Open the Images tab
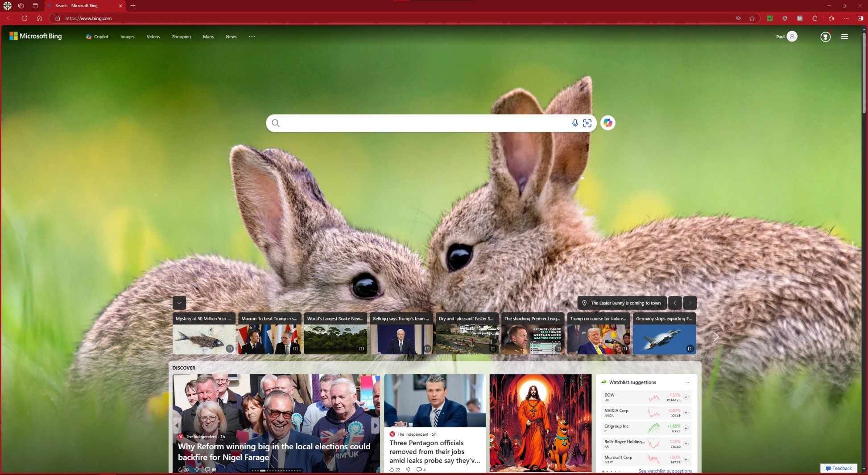 coord(128,37)
